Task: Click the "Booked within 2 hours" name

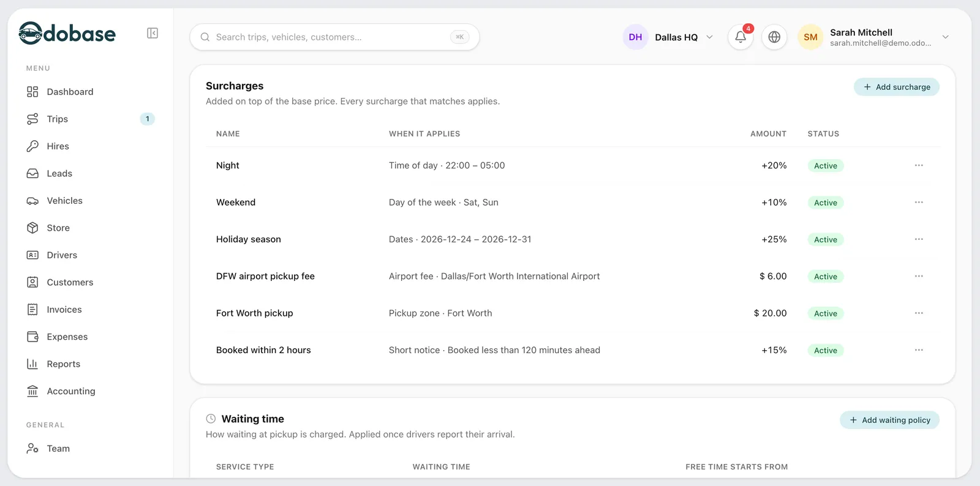Action: 263,350
